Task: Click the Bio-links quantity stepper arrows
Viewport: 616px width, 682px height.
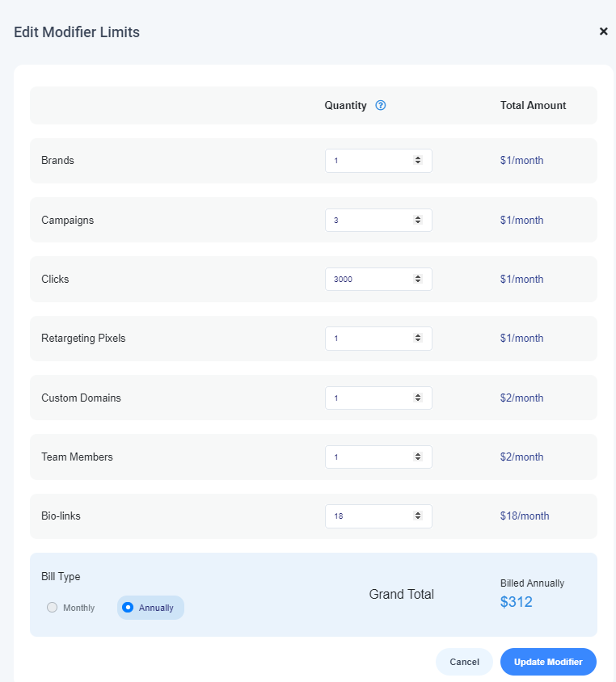Action: (x=418, y=516)
